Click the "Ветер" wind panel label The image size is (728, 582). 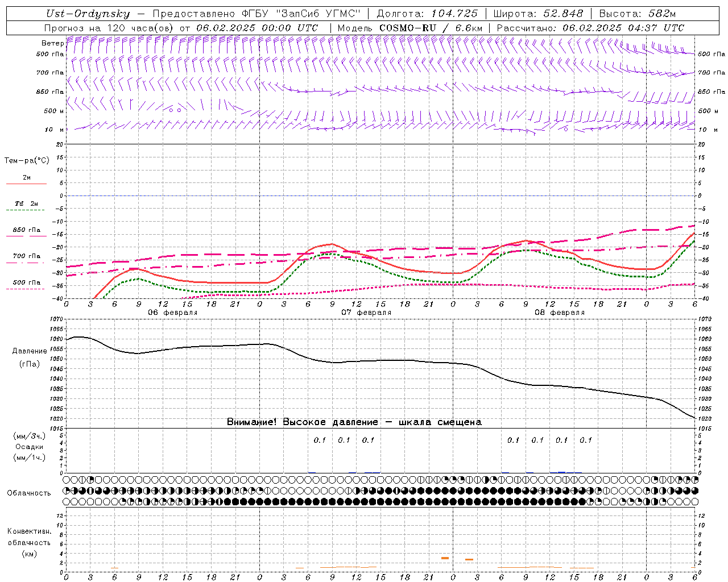coord(52,43)
